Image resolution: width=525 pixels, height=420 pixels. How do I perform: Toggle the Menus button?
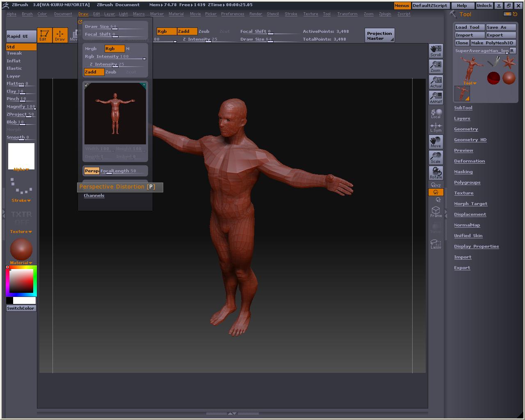click(x=402, y=6)
